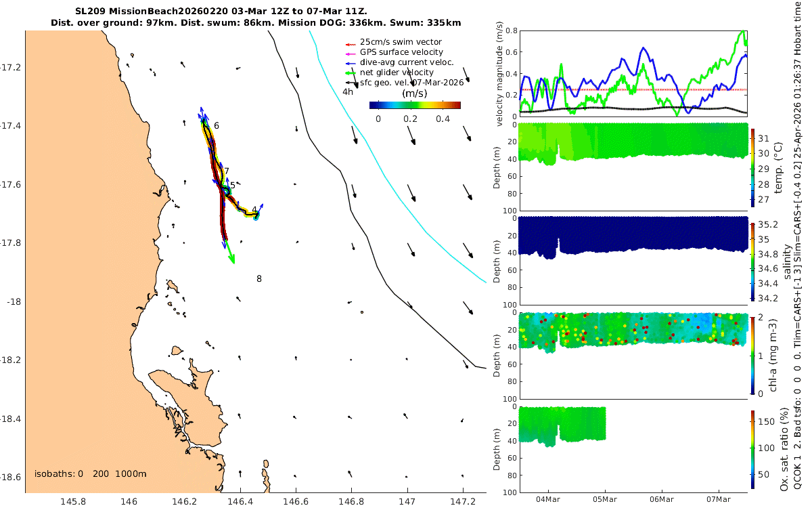Screen dimensions: 812x508
Task: Click the oxygen saturation ratio colorbar
Action: pyautogui.click(x=752, y=448)
